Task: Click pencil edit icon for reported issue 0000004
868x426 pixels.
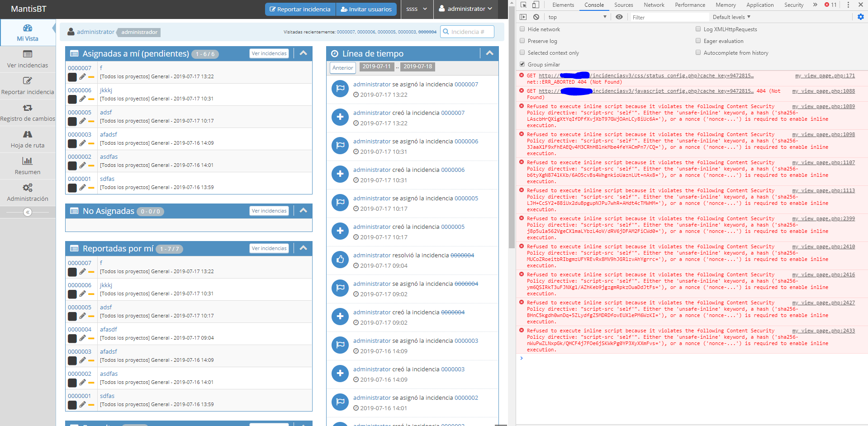Action: point(82,338)
